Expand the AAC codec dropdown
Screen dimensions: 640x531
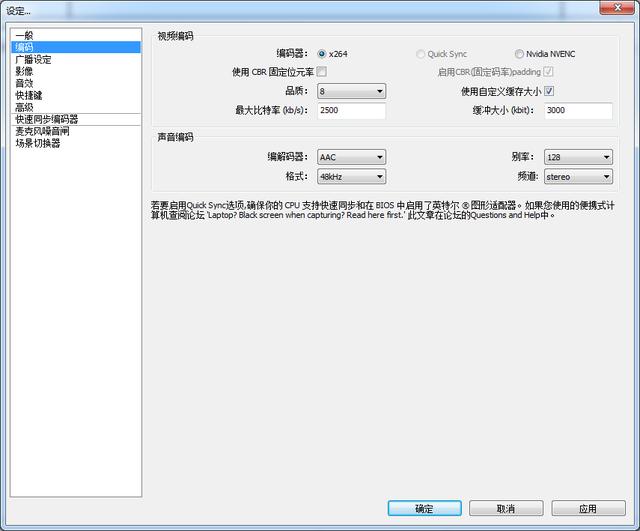tap(351, 157)
